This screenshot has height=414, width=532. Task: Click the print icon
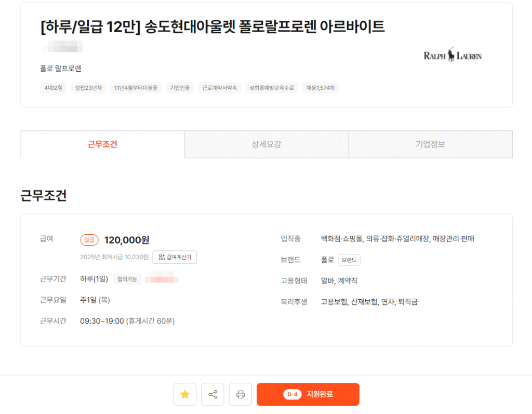click(240, 394)
